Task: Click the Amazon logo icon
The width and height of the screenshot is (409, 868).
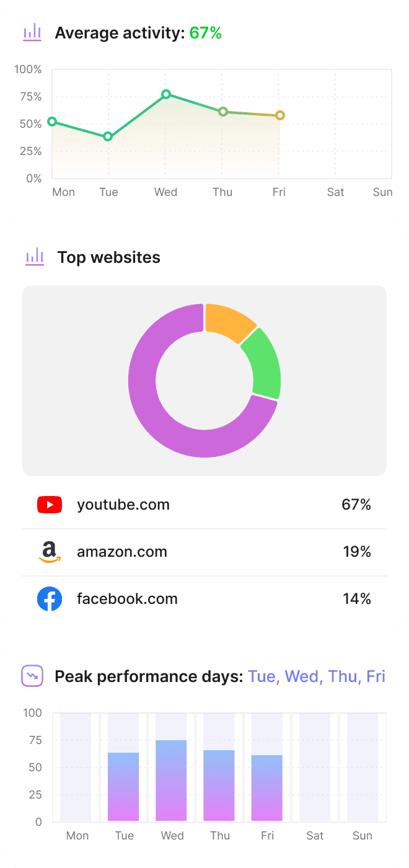Action: [x=50, y=552]
